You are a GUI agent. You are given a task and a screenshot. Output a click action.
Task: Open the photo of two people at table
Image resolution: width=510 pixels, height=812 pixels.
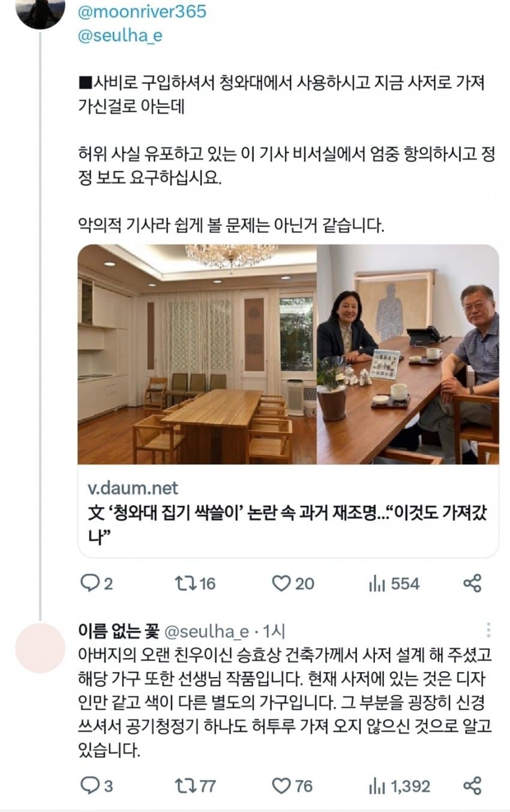click(408, 354)
